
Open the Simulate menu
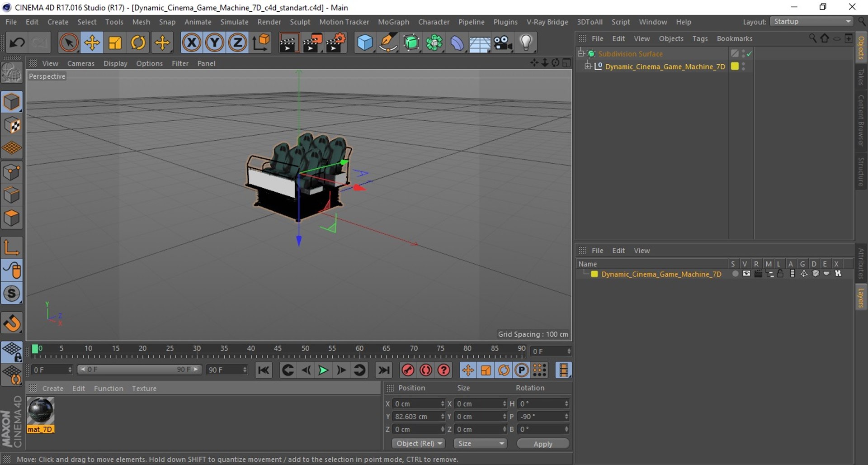[x=234, y=22]
